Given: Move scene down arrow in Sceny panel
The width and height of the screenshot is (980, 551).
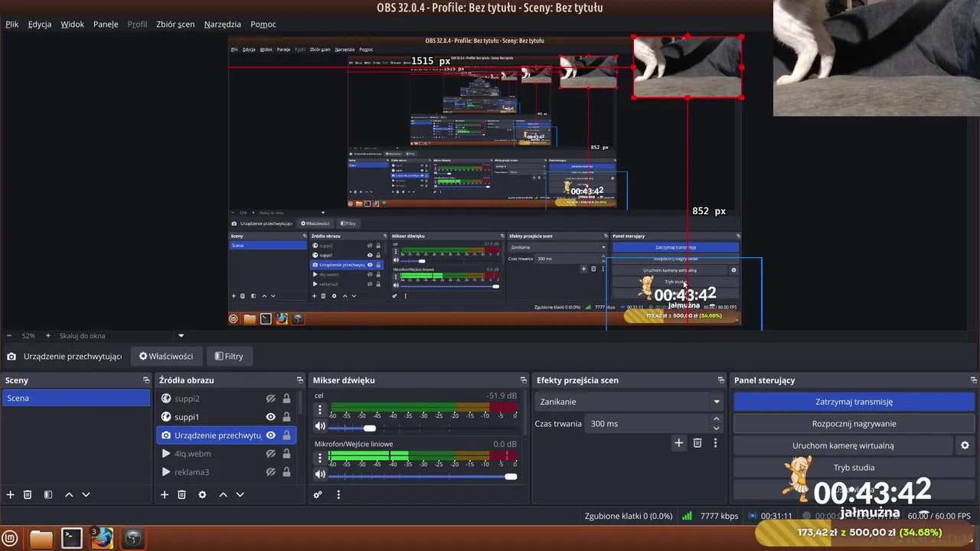Looking at the screenshot, I should pyautogui.click(x=86, y=494).
